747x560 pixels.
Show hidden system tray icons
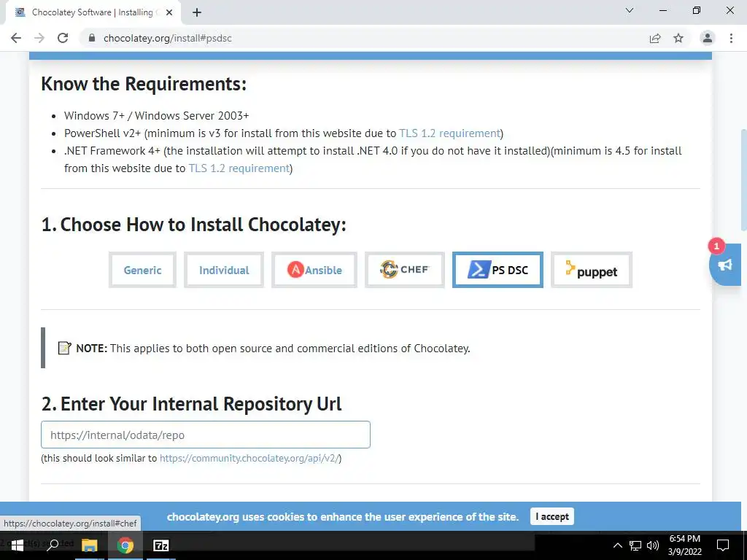pos(617,545)
